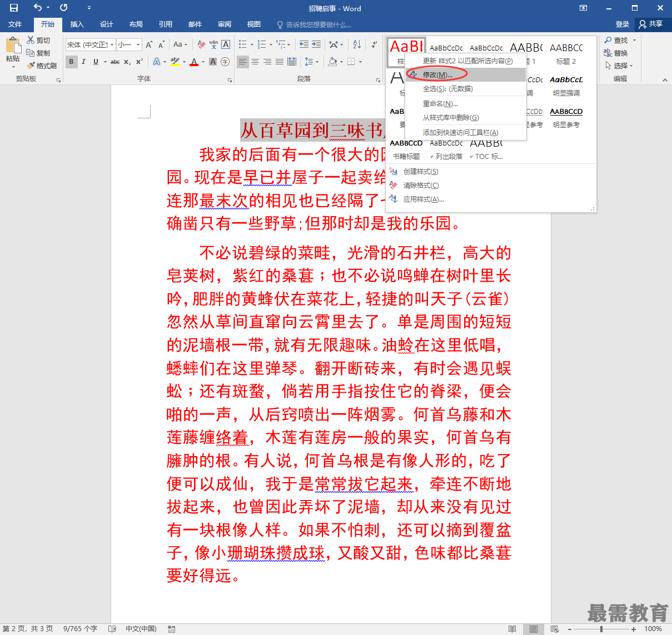Sort the text with the A-Z icon
672x635 pixels.
(357, 44)
